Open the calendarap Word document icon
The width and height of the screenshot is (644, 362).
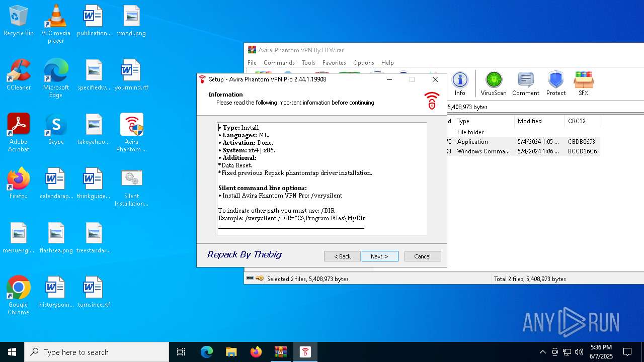coord(56,184)
